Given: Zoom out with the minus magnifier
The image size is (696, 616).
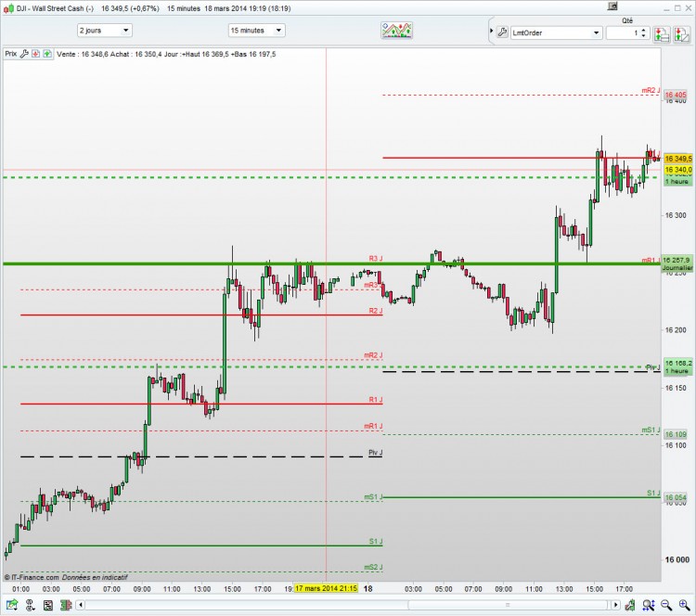Looking at the screenshot, I should pyautogui.click(x=665, y=605).
